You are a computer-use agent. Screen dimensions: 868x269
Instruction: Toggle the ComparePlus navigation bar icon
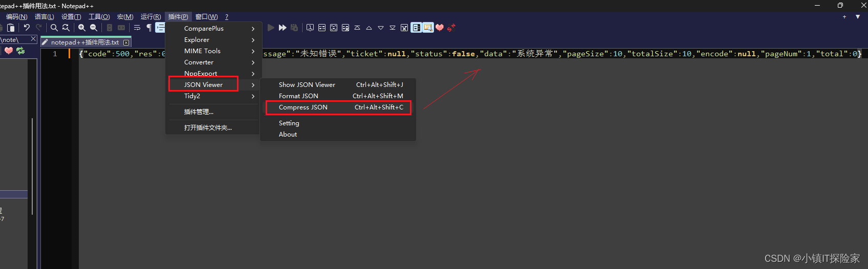click(416, 28)
